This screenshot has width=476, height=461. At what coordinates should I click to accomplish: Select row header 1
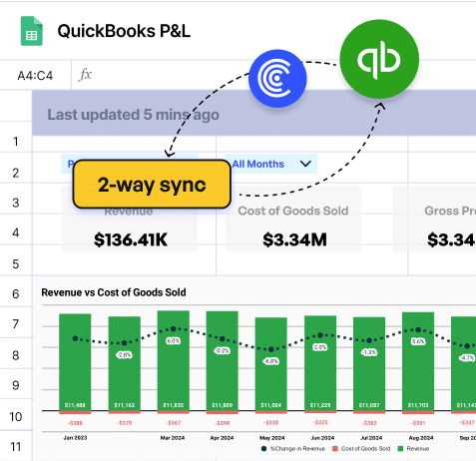click(x=16, y=142)
